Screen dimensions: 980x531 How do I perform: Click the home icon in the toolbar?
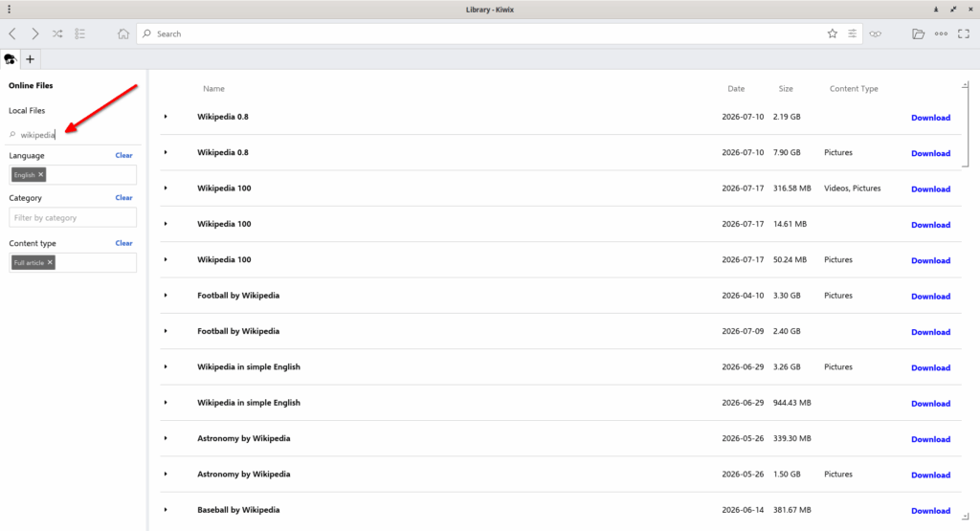coord(123,33)
